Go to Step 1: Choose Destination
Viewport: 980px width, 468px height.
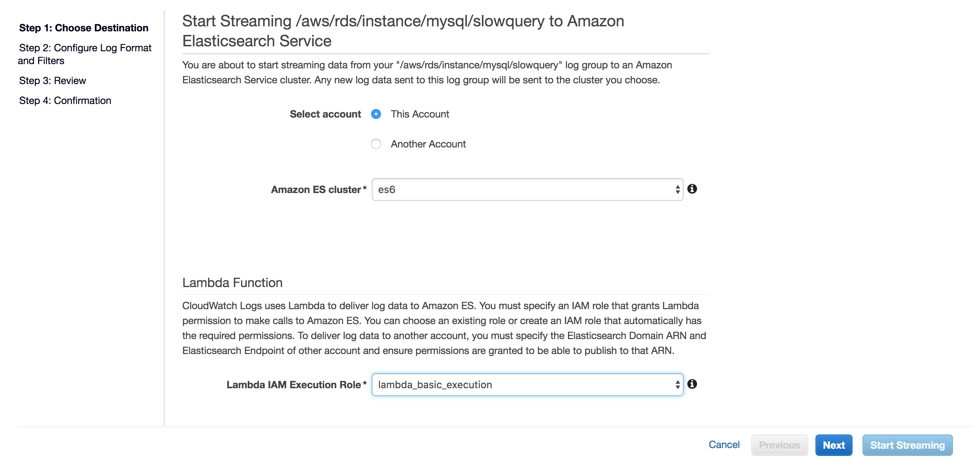coord(84,28)
